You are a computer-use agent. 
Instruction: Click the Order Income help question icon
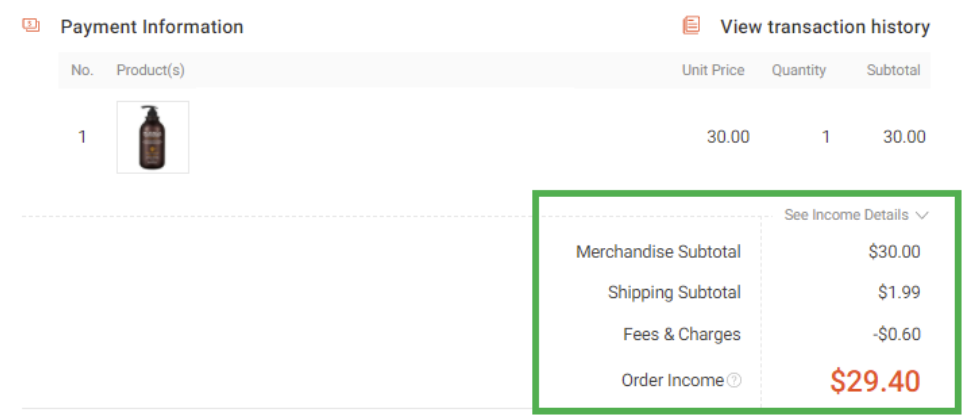734,381
